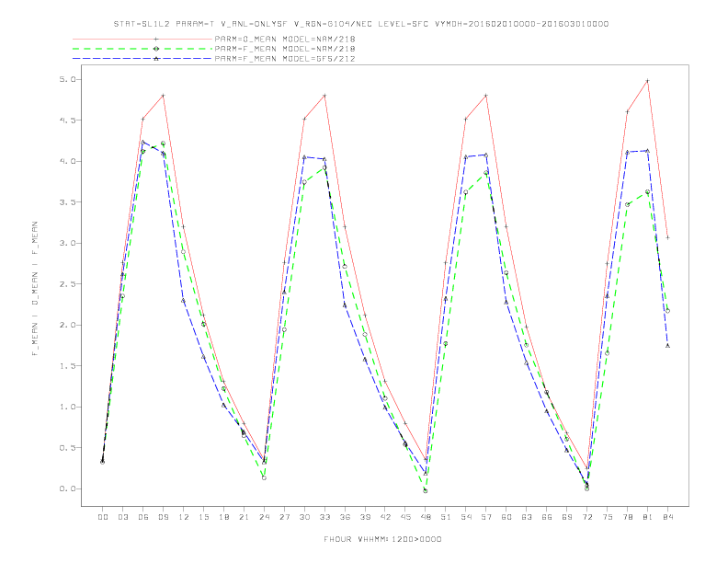Click x-axis tick label 00
Image resolution: width=728 pixels, height=563 pixels.
click(x=103, y=517)
